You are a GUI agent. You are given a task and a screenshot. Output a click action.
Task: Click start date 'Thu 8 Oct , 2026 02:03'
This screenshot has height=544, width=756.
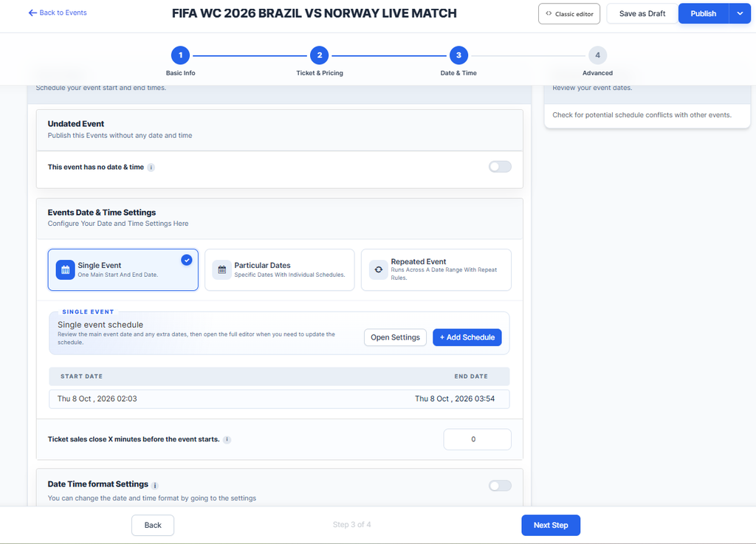[97, 399]
